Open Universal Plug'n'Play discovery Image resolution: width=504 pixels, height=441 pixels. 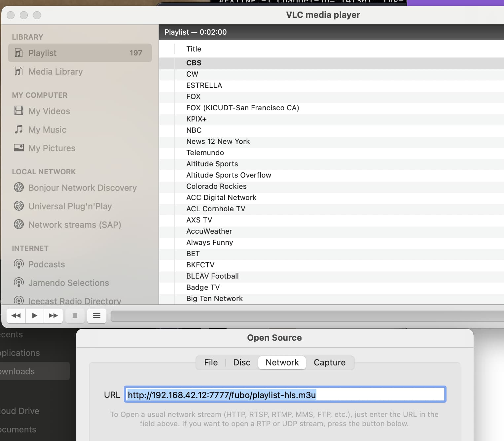pyautogui.click(x=70, y=206)
